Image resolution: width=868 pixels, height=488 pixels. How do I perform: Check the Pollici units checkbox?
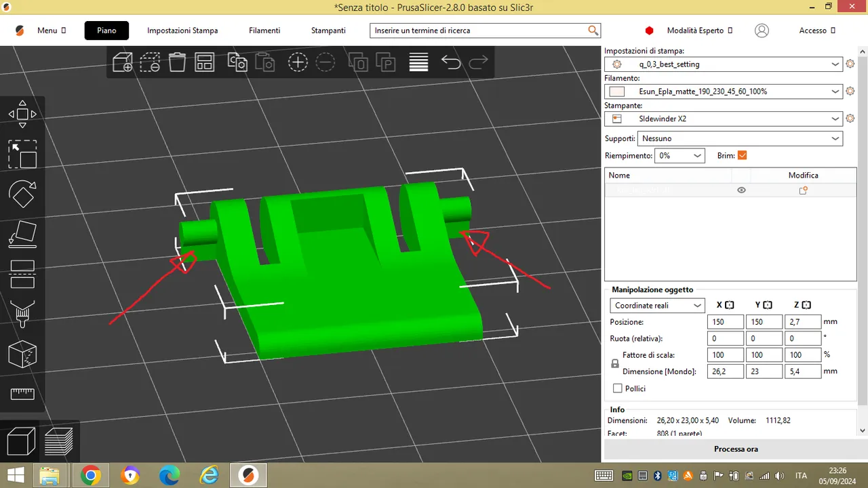[618, 388]
